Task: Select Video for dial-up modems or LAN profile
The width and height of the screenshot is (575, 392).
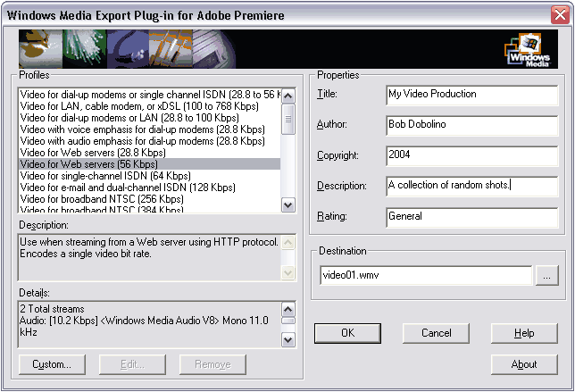Action: (x=149, y=118)
